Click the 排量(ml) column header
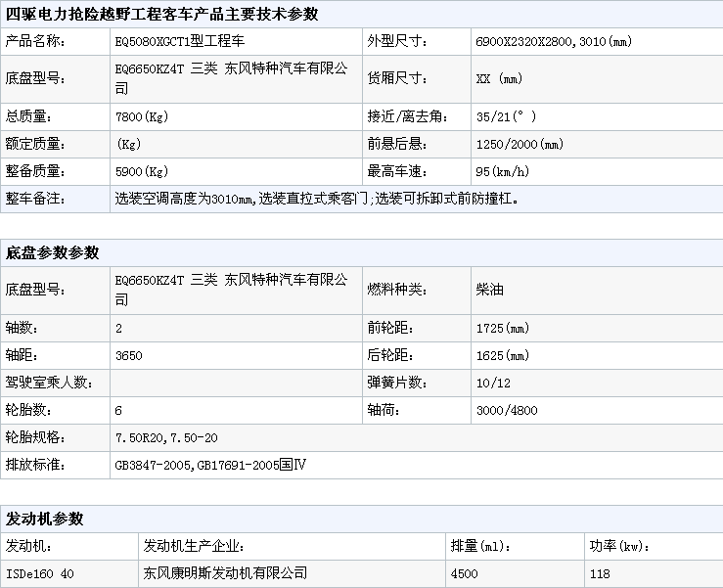The width and height of the screenshot is (723, 588). point(481,546)
